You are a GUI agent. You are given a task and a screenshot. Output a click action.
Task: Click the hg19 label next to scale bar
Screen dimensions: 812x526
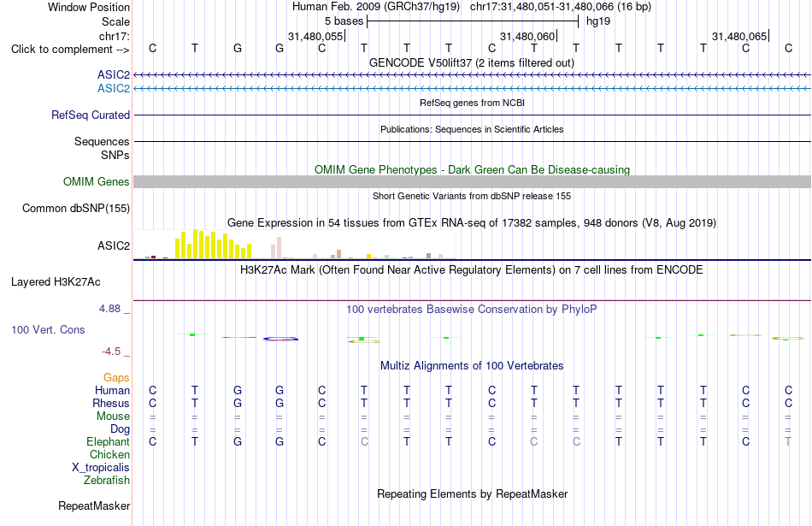coord(598,21)
